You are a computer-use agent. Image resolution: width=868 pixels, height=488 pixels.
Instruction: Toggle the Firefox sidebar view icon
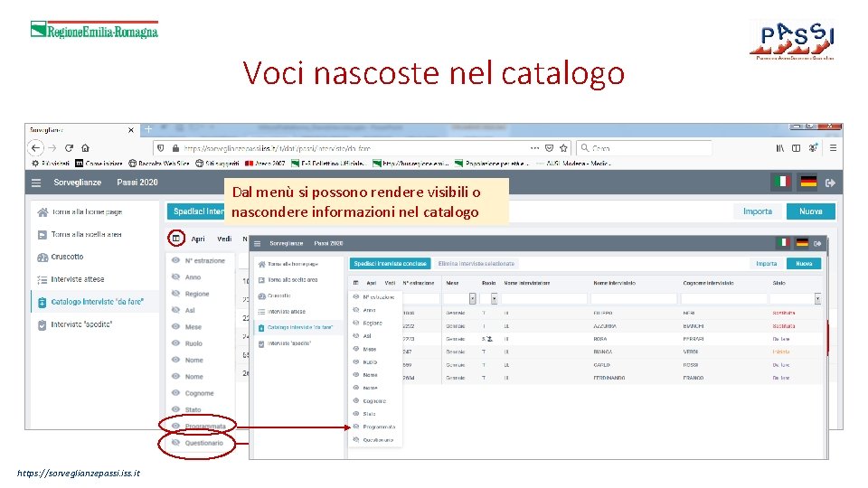coord(796,148)
